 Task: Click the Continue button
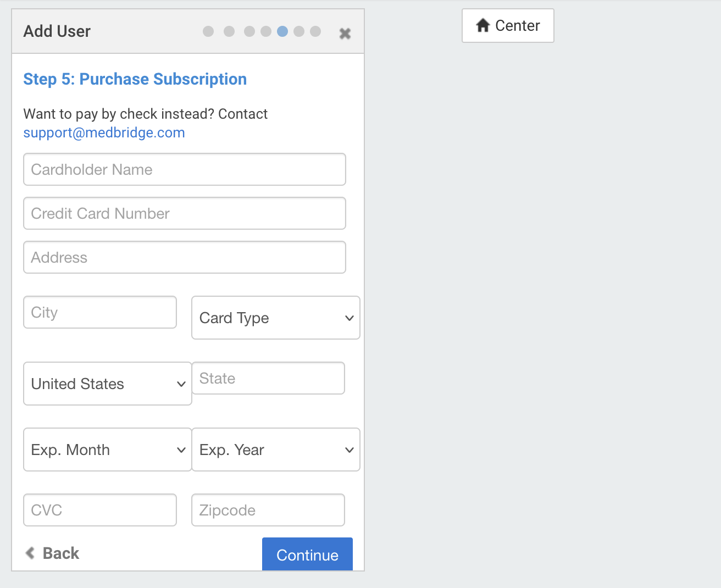[x=307, y=554]
